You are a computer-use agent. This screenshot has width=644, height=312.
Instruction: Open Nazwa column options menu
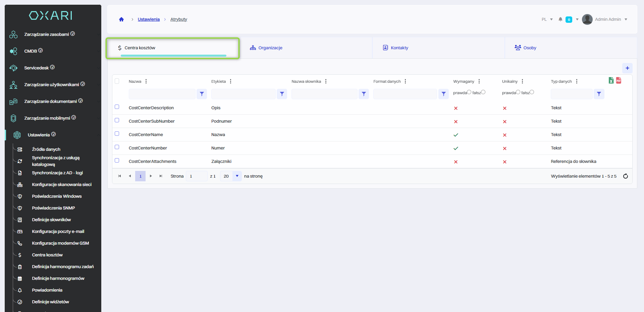pos(146,81)
